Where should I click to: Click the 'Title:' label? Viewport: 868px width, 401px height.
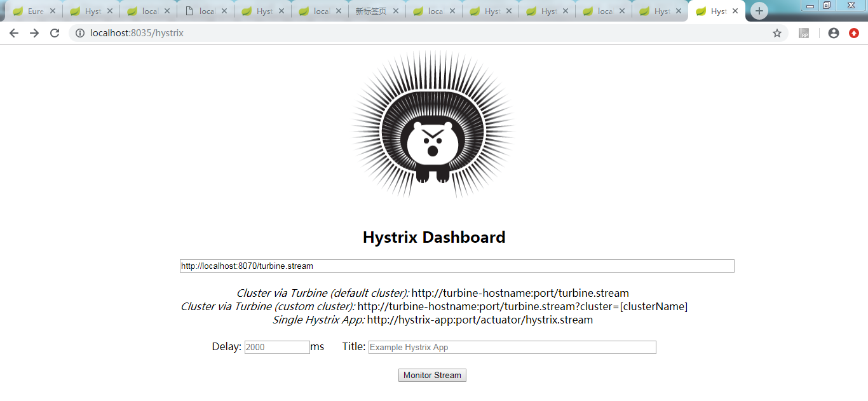coord(354,347)
